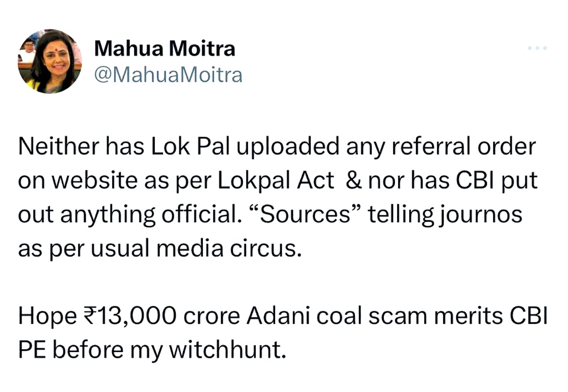Click the word "Neither" at tweet start
Viewport: 568px width, 392px height.
51,147
